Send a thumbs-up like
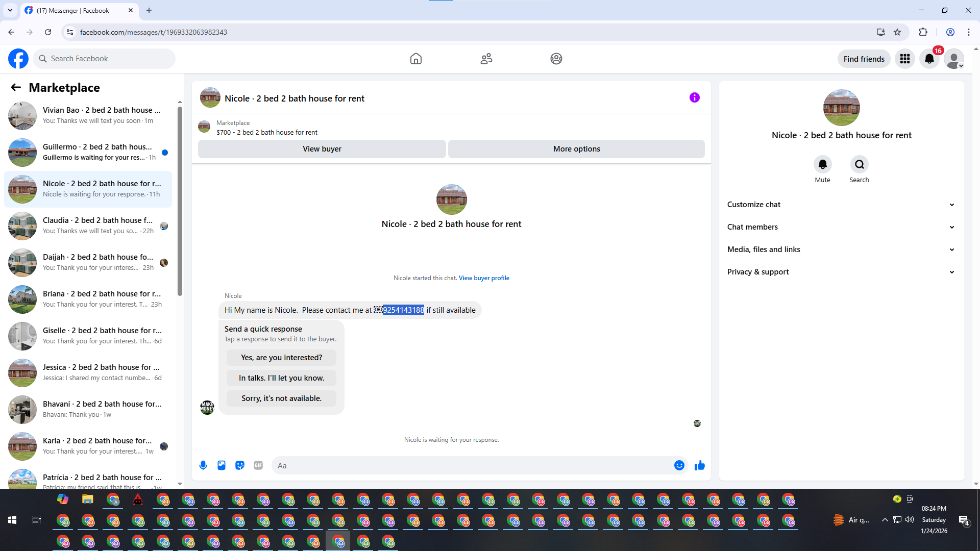 pyautogui.click(x=699, y=465)
